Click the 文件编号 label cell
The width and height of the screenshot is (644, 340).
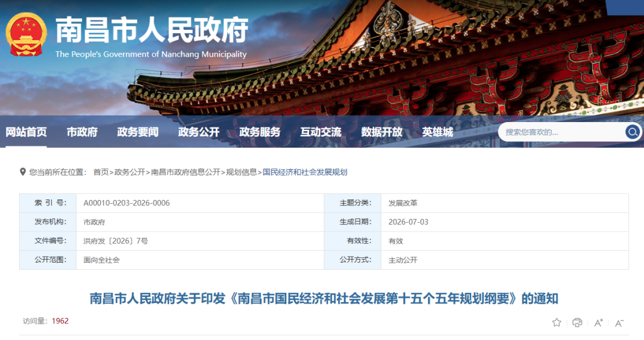click(48, 241)
